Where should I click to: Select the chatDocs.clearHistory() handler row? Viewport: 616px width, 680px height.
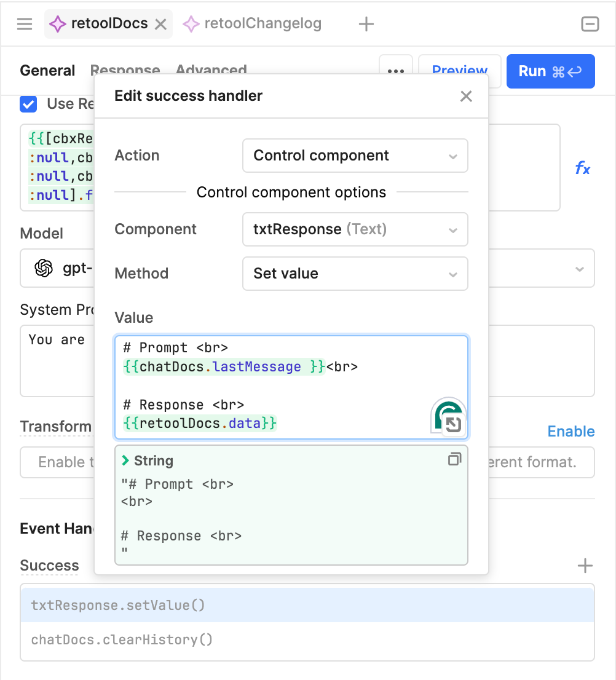[x=307, y=639]
